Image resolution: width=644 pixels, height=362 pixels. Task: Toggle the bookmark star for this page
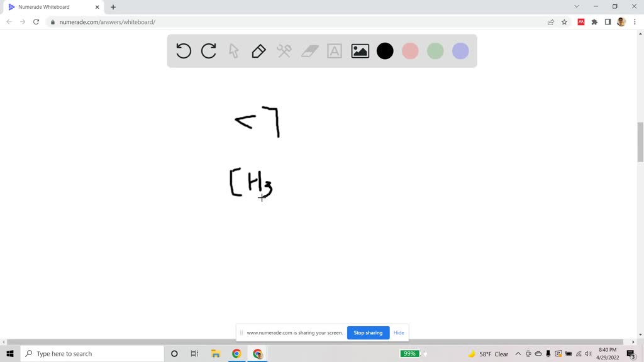[564, 21]
